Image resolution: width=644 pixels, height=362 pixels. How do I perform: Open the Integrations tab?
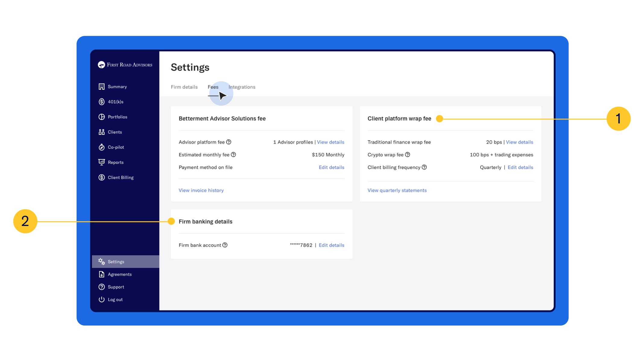coord(242,87)
